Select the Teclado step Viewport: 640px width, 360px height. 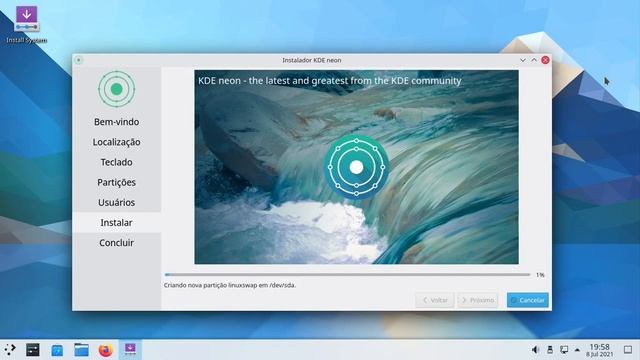point(116,162)
